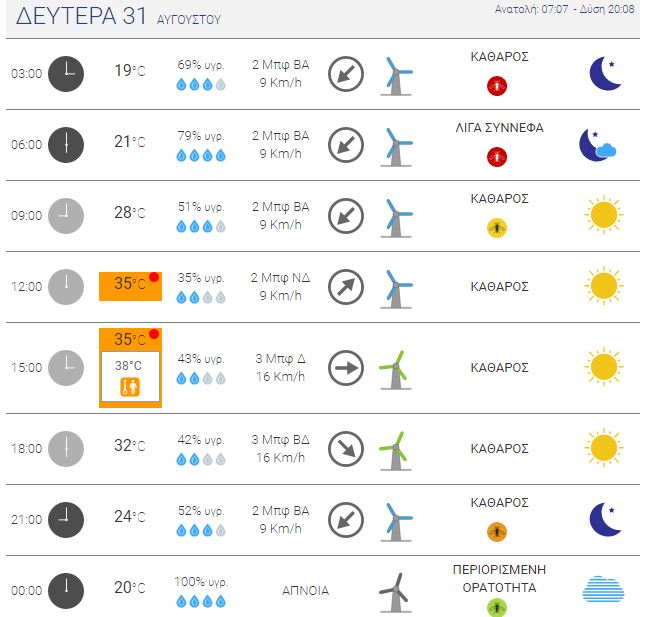Click the moon with cloud icon at 06:00
Screen dimensions: 651x617
[598, 144]
